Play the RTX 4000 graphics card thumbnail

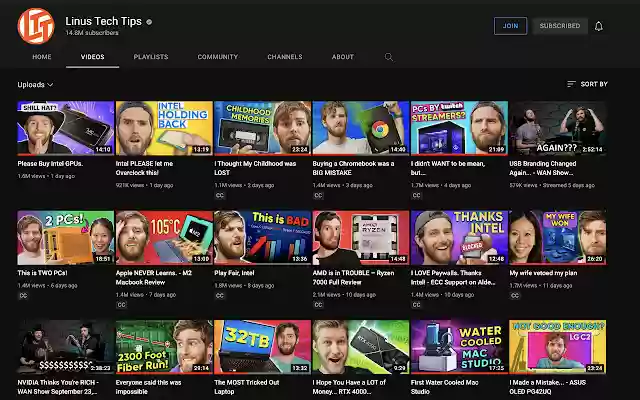coord(361,347)
